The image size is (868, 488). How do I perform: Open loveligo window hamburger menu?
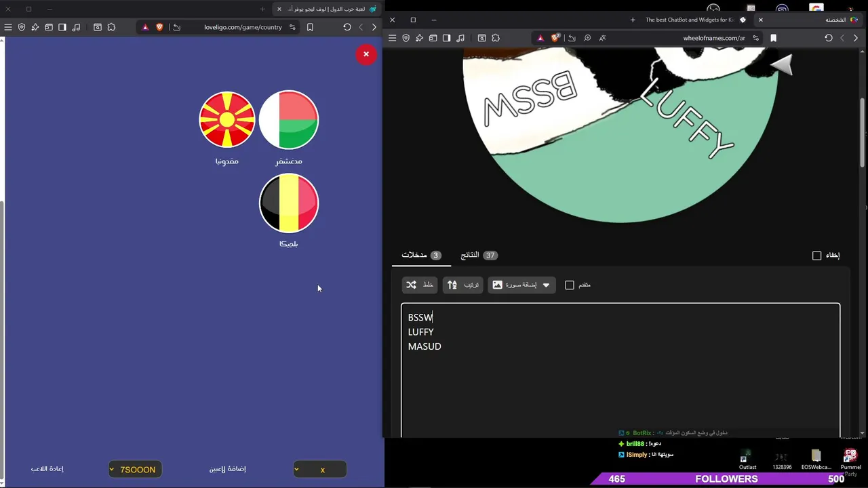pyautogui.click(x=8, y=27)
